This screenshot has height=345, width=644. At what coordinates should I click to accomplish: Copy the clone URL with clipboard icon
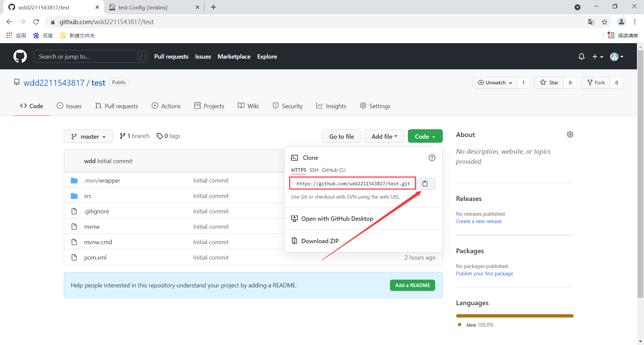click(425, 184)
